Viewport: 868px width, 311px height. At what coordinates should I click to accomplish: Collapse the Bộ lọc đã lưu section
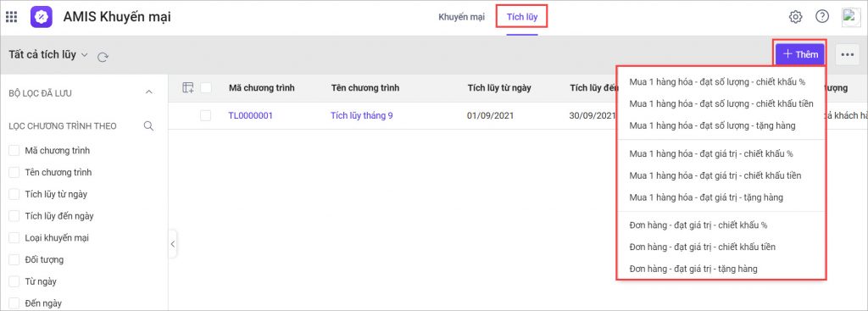149,92
